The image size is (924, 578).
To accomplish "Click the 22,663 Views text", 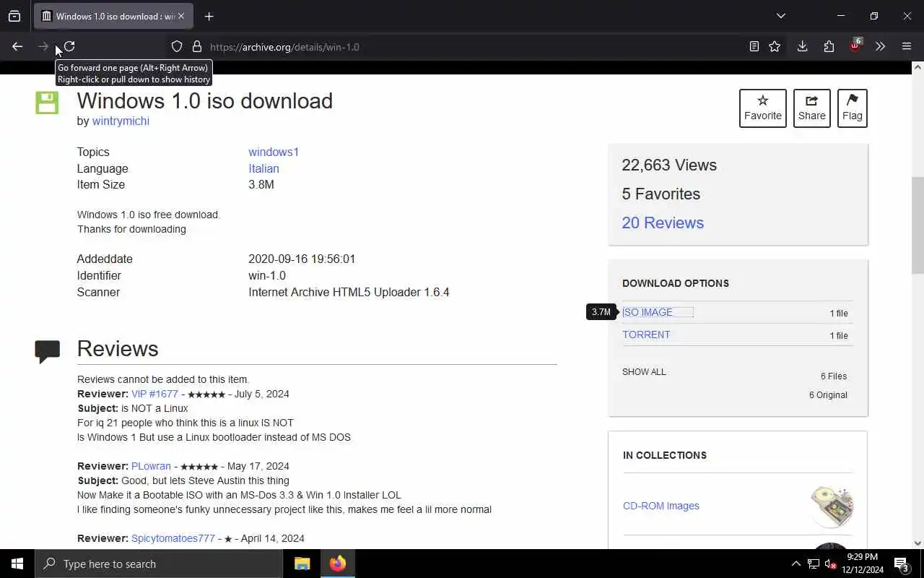I will point(669,165).
